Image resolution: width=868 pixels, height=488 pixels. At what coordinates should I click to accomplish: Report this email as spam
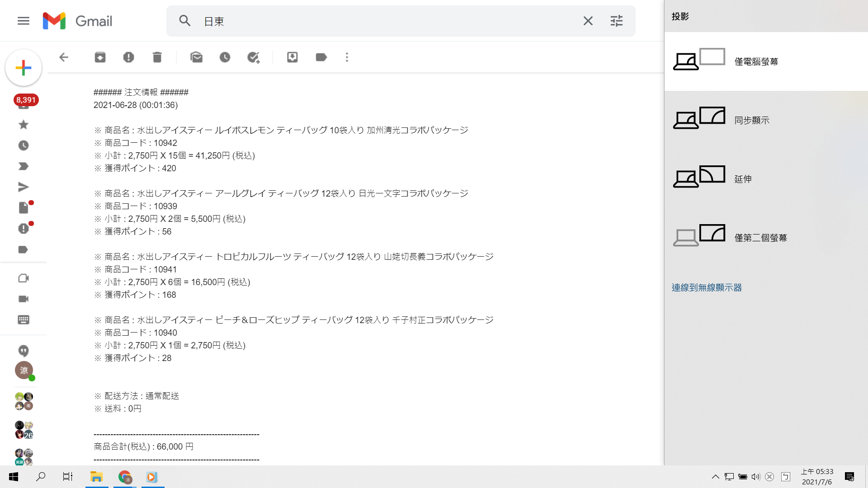[x=128, y=57]
